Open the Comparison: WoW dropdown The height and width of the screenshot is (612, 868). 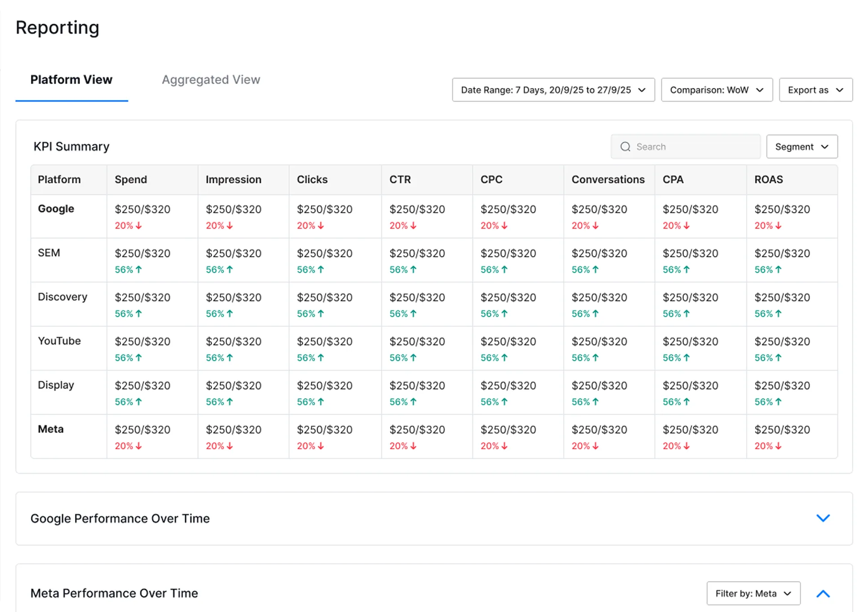pyautogui.click(x=717, y=90)
